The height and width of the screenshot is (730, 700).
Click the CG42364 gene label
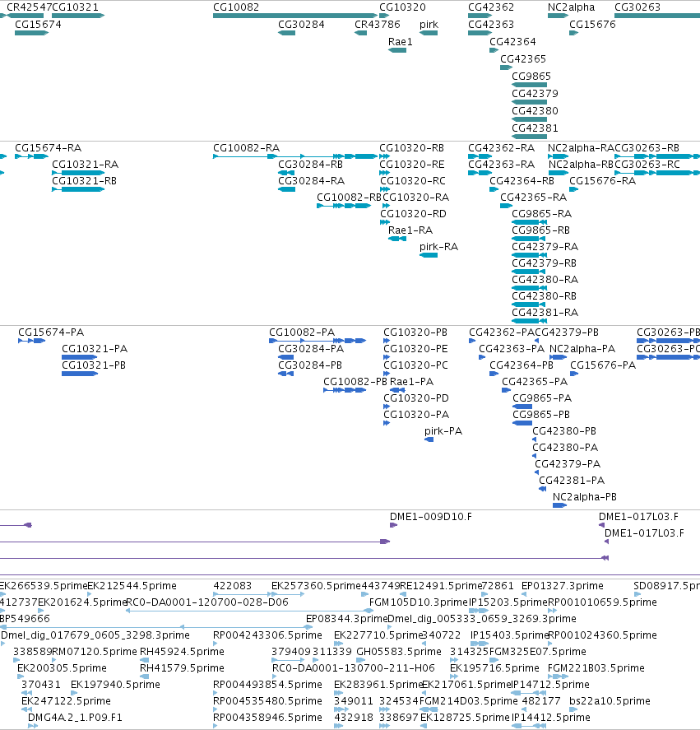513,42
